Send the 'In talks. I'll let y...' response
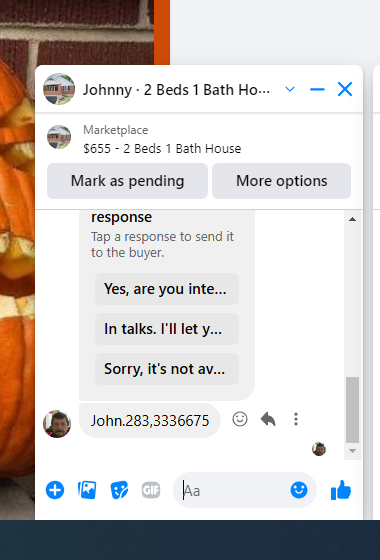Viewport: 380px width, 560px height. tap(167, 329)
